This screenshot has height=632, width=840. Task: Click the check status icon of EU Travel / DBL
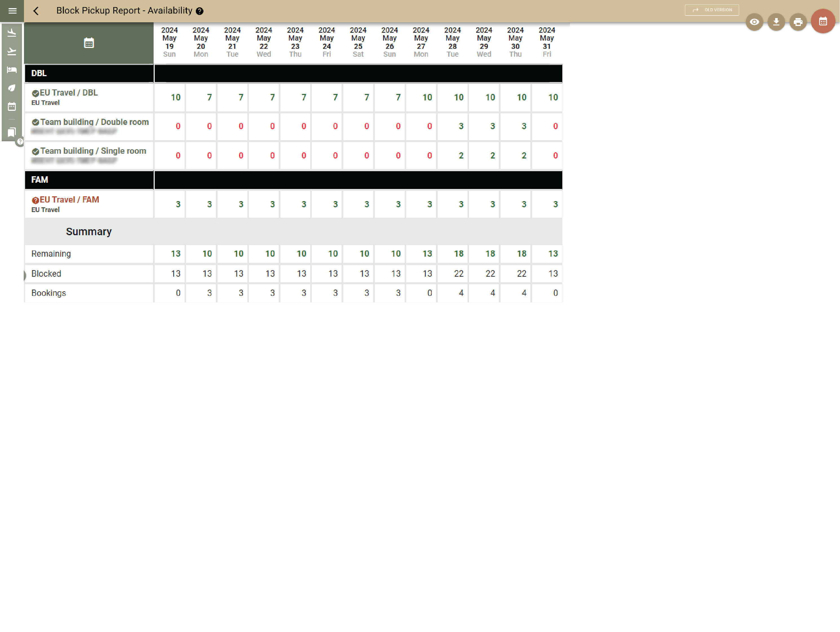35,93
